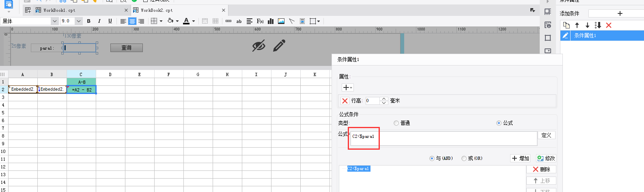Move condition up with arrow icon
The image size is (644, 192).
577,25
